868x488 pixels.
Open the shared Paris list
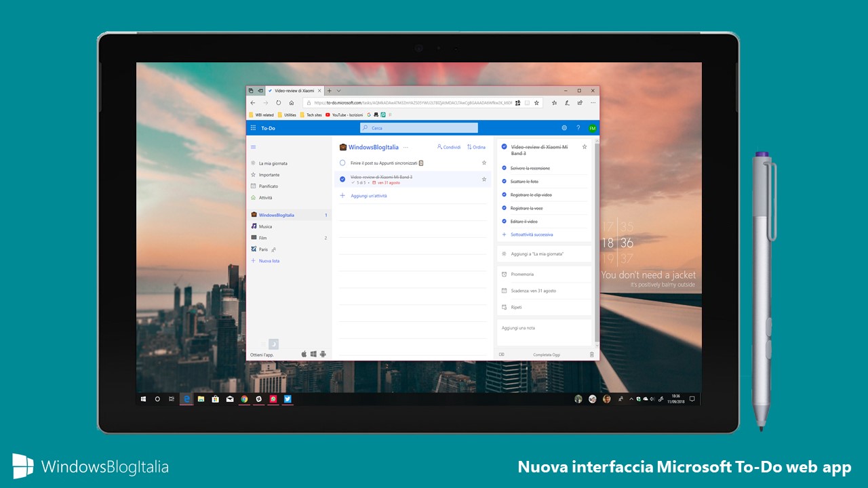click(x=289, y=249)
